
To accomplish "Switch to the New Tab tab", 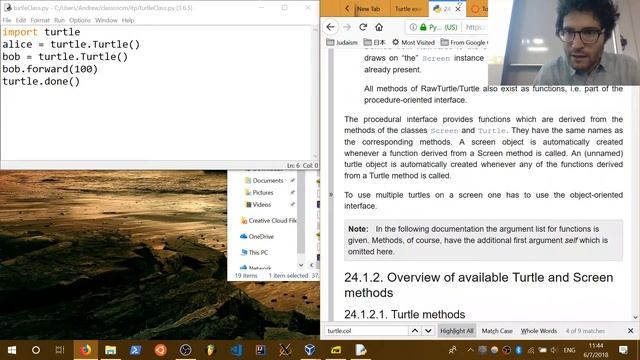I will tap(368, 9).
